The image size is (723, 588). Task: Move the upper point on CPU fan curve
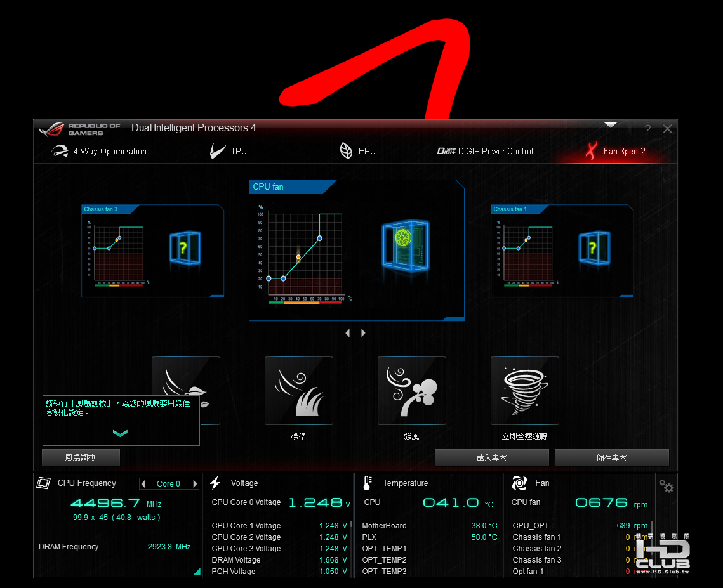[319, 238]
